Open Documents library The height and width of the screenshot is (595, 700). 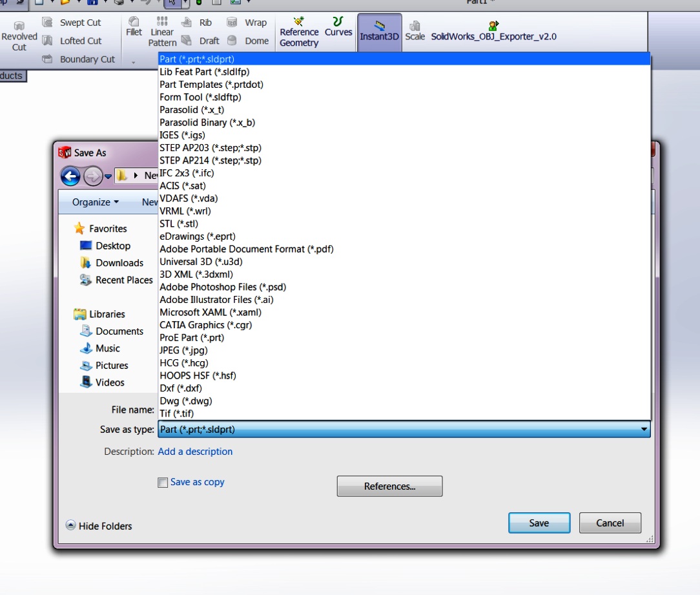tap(112, 331)
